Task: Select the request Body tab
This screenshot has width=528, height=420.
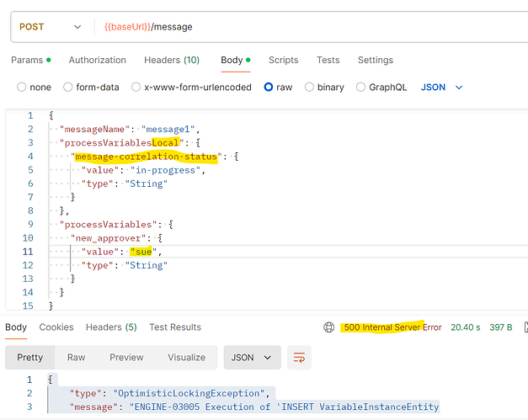Action: pos(236,60)
